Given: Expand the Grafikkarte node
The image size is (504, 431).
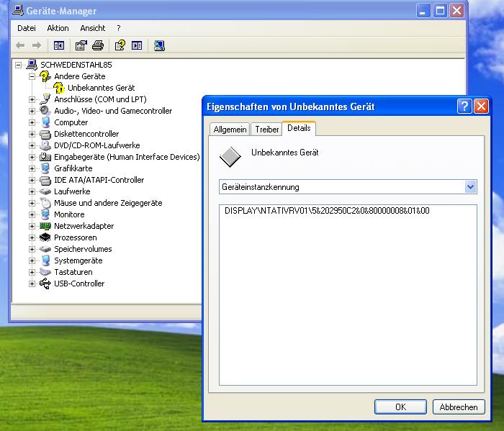Looking at the screenshot, I should pyautogui.click(x=32, y=168).
